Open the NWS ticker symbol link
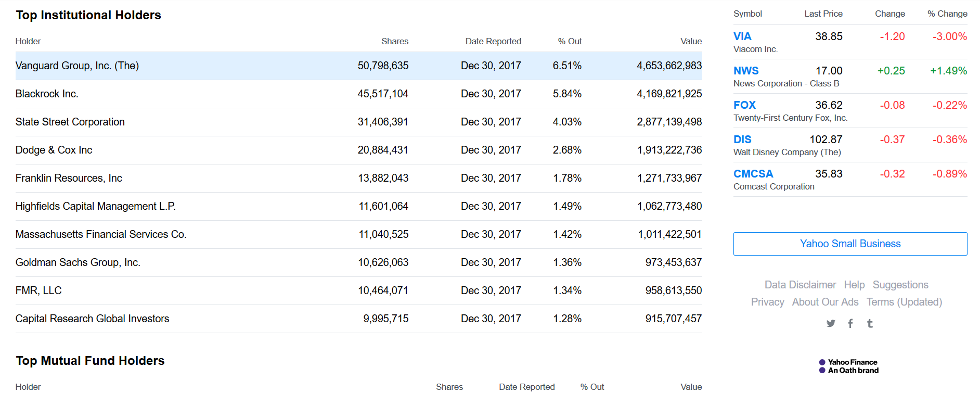980x393 pixels. pos(746,71)
